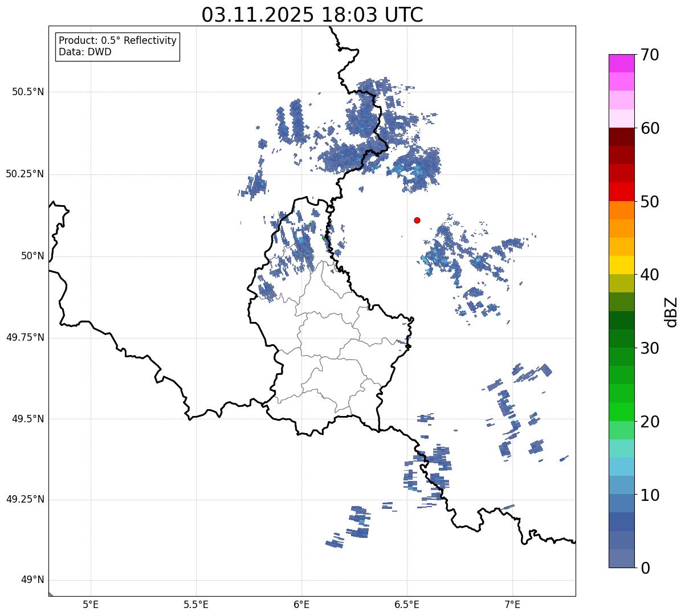Viewport: 685px width, 616px height.
Task: Pick the bright green swatch above 20 dBZ
Action: point(622,411)
